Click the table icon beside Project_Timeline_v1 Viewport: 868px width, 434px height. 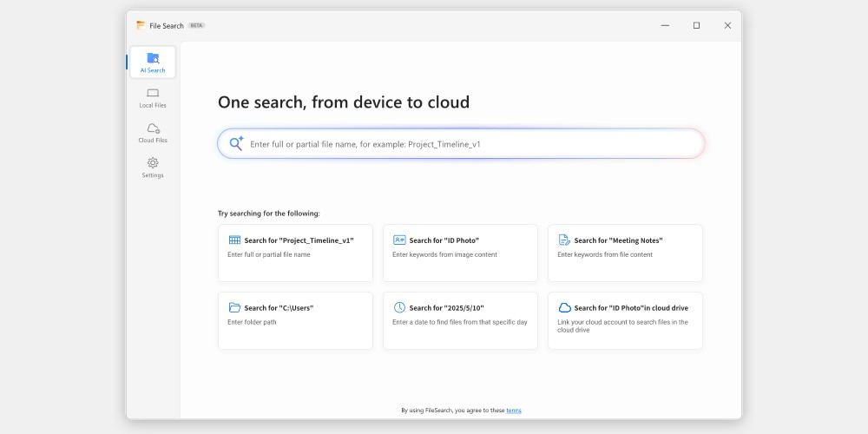pyautogui.click(x=234, y=240)
